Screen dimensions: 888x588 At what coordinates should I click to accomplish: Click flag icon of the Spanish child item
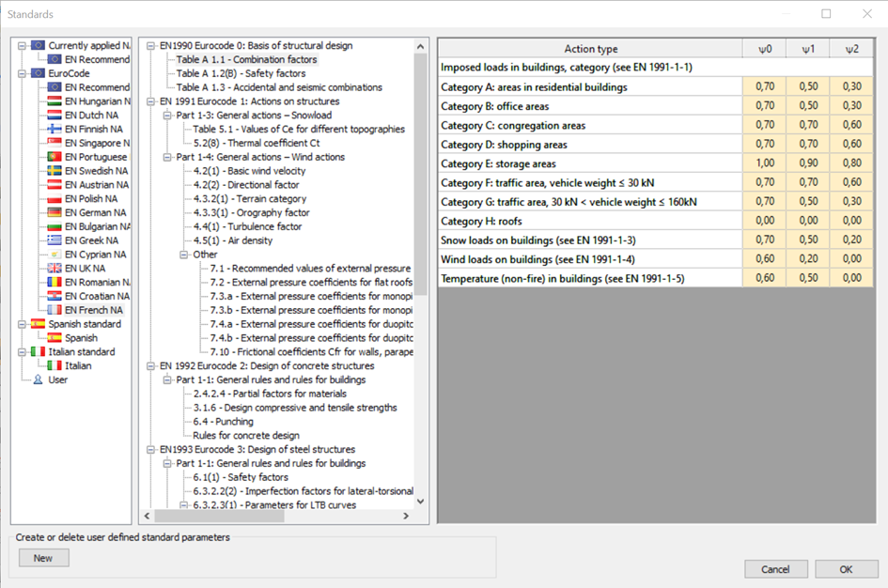tap(55, 338)
